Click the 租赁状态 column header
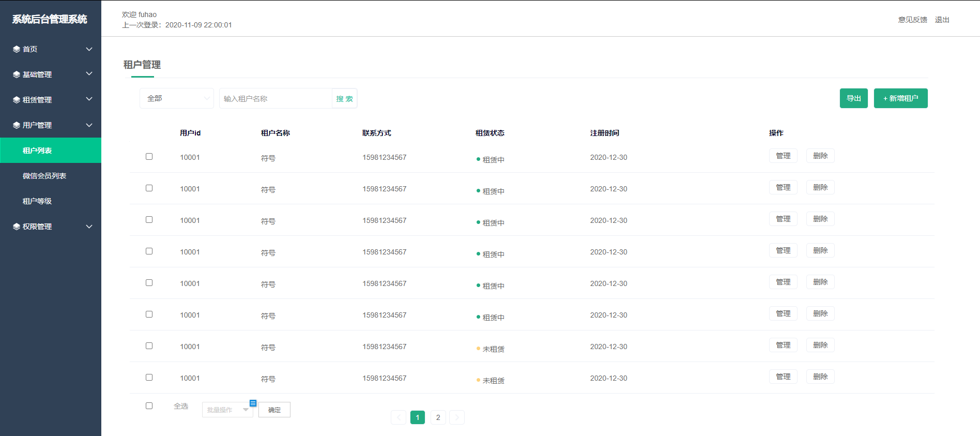 (490, 133)
